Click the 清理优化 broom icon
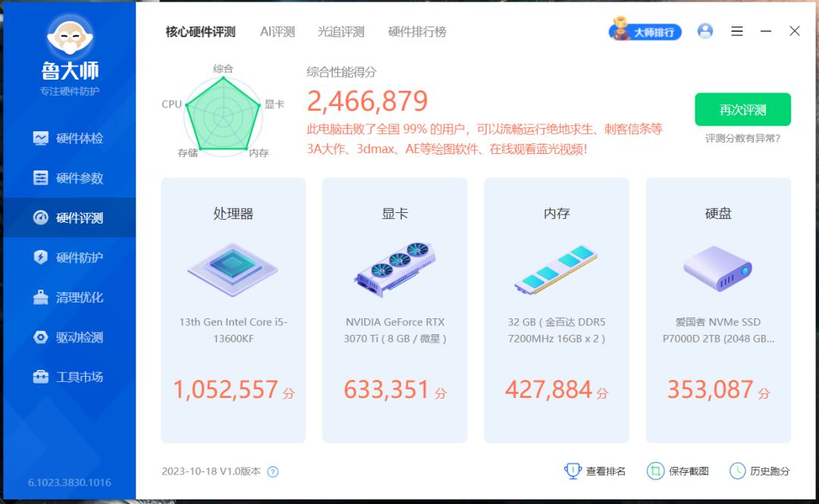819x504 pixels. pos(41,297)
